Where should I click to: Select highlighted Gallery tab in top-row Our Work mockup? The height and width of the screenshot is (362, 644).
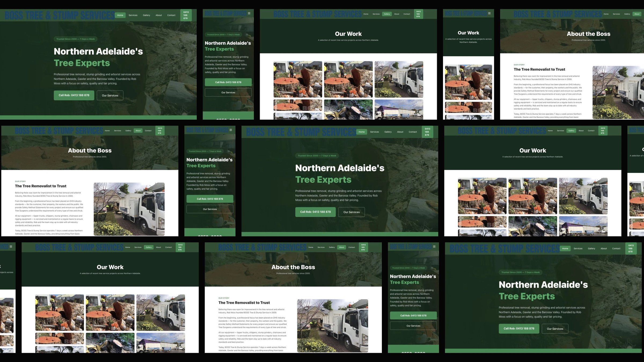click(387, 14)
